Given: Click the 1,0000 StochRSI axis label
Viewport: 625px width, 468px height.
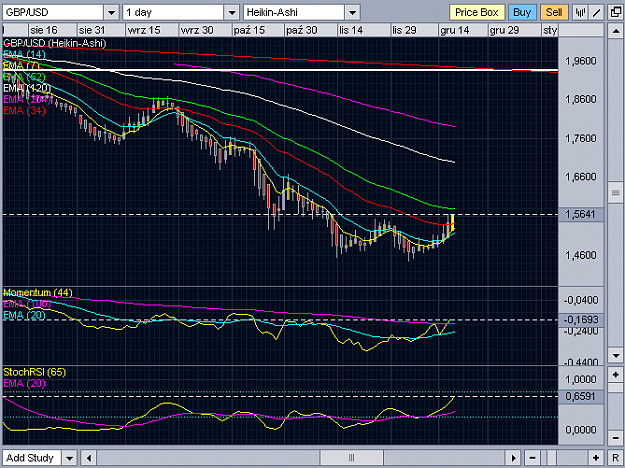Looking at the screenshot, I should click(x=581, y=379).
